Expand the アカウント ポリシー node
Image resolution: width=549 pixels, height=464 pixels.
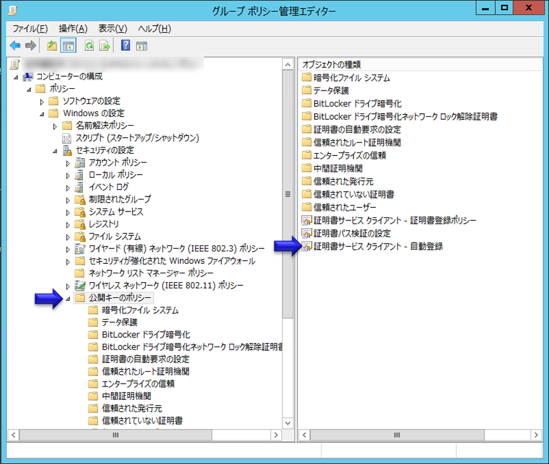point(68,163)
